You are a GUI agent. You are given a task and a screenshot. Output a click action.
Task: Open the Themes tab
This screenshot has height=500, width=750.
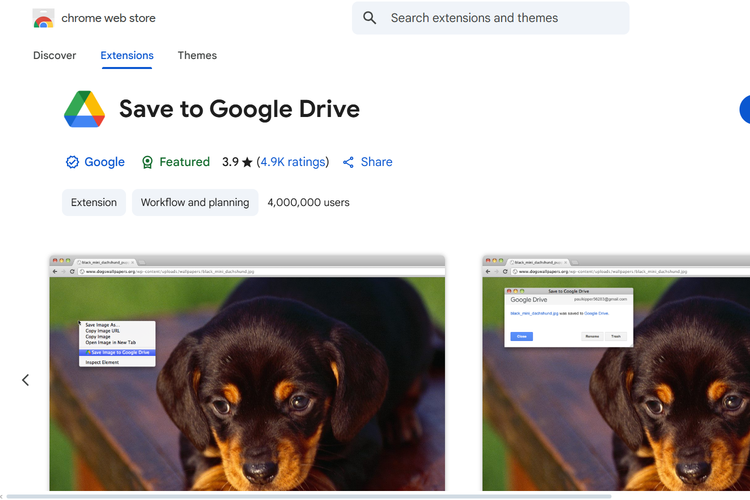(197, 56)
